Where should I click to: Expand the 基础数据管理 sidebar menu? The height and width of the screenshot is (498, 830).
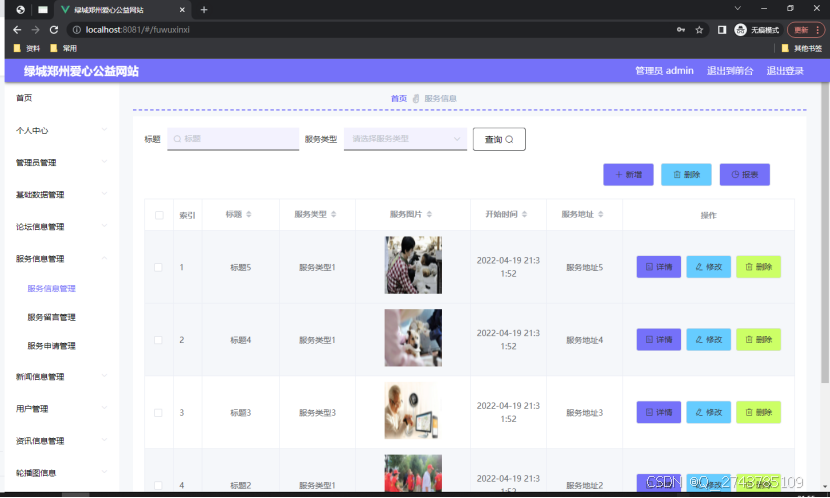click(61, 195)
